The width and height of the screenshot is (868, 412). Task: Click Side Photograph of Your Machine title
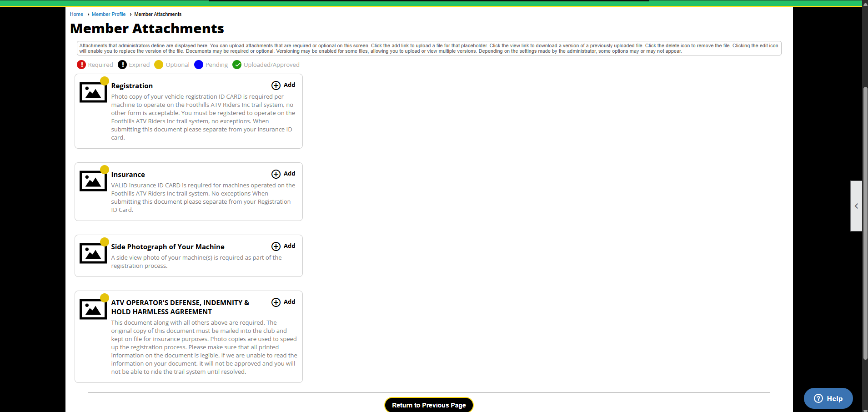point(168,247)
